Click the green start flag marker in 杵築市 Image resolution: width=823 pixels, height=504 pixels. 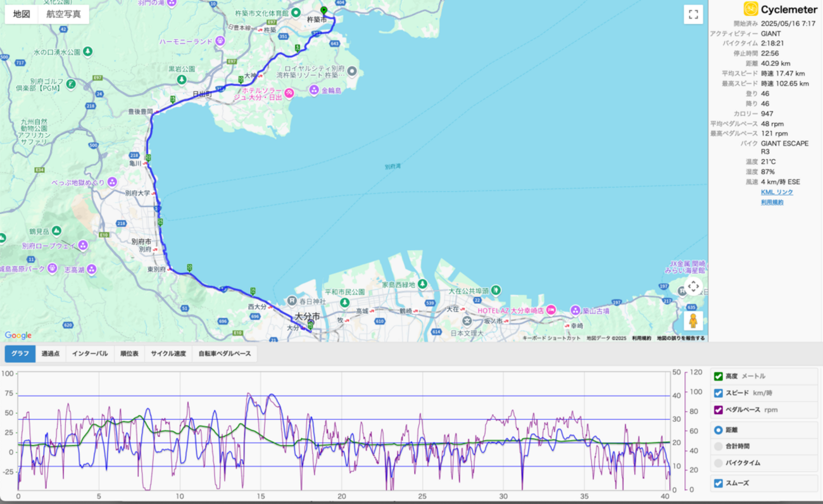point(324,10)
